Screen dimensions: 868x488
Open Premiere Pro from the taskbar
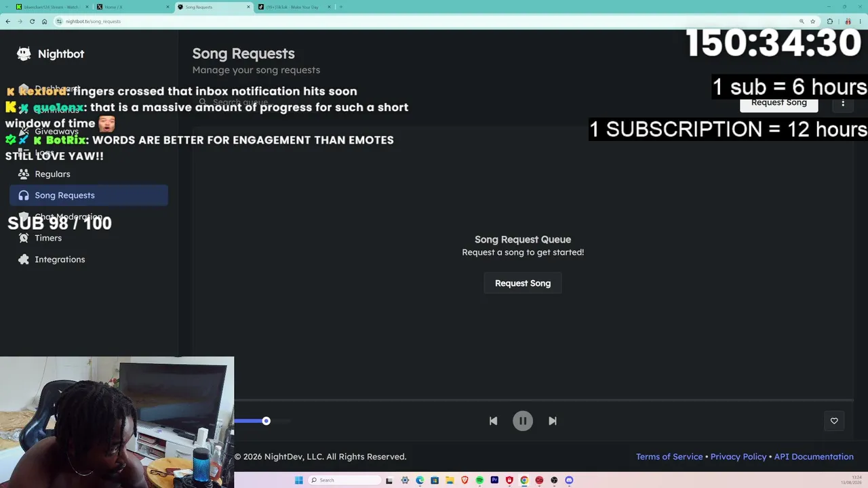(x=494, y=481)
